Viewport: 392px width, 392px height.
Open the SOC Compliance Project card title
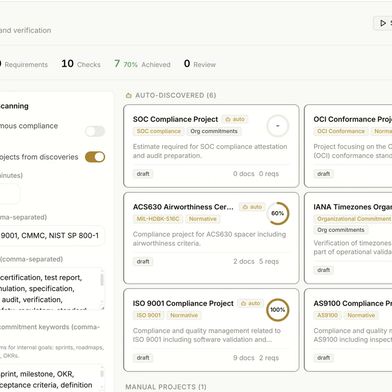(x=175, y=119)
